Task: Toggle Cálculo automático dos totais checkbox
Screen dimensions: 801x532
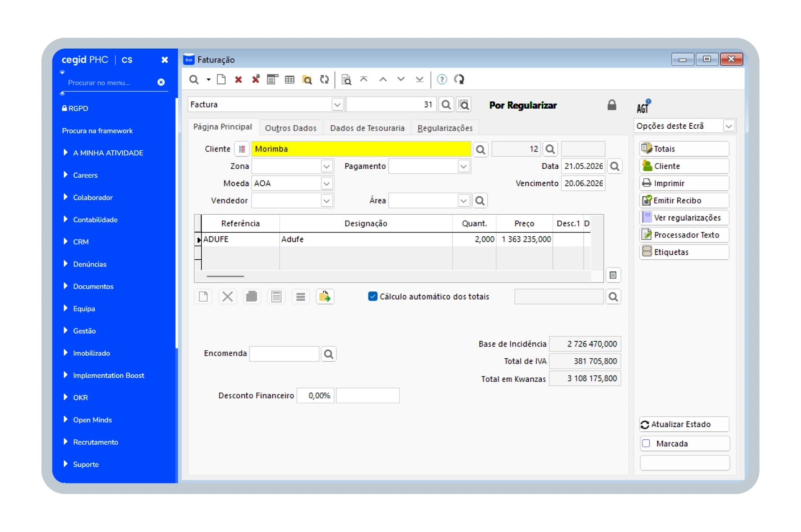Action: tap(373, 296)
